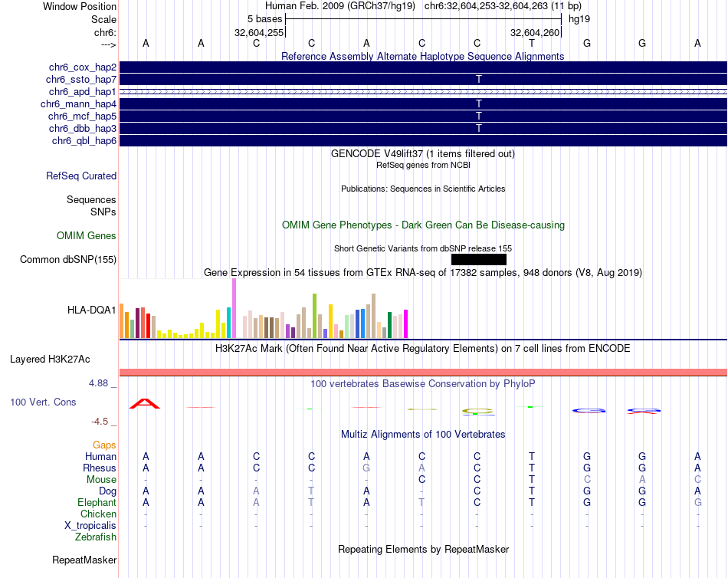Click the 32,604,255 position marker

pos(259,32)
